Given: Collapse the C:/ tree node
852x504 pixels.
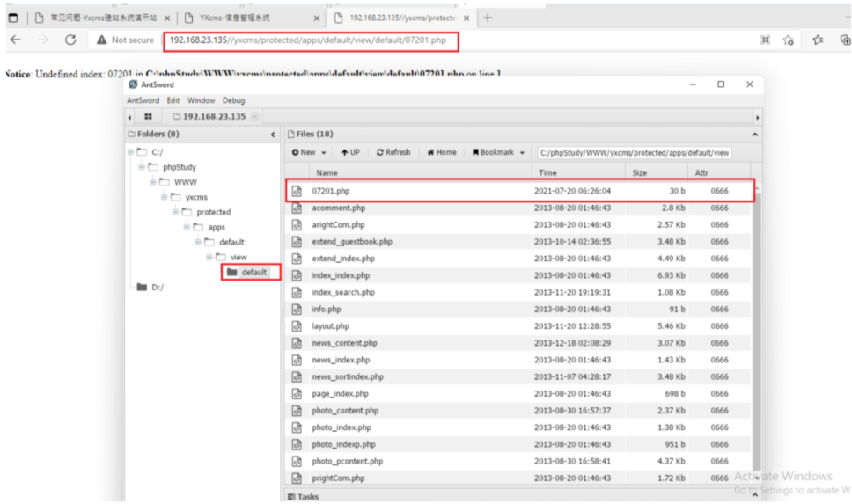Looking at the screenshot, I should 130,152.
